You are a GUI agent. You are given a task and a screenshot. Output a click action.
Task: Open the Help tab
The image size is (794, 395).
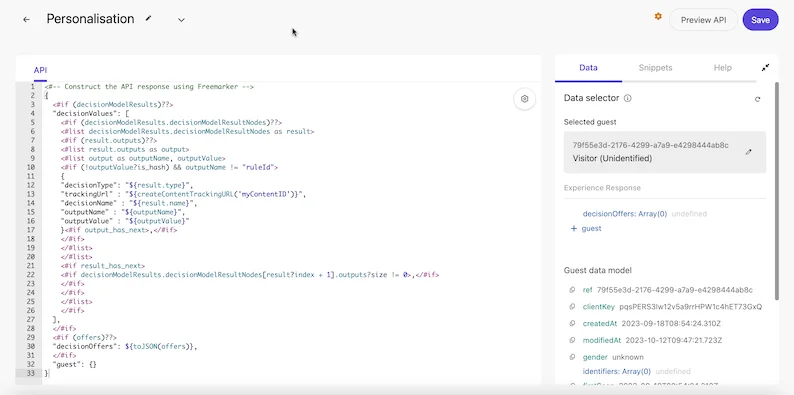pos(723,67)
